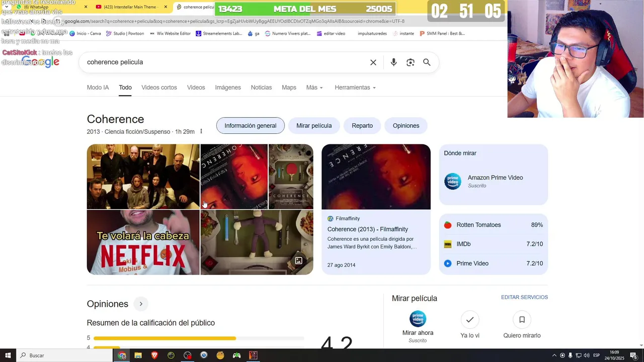Screen dimensions: 644x362
Task: Select the Información general chip
Action: (250, 126)
